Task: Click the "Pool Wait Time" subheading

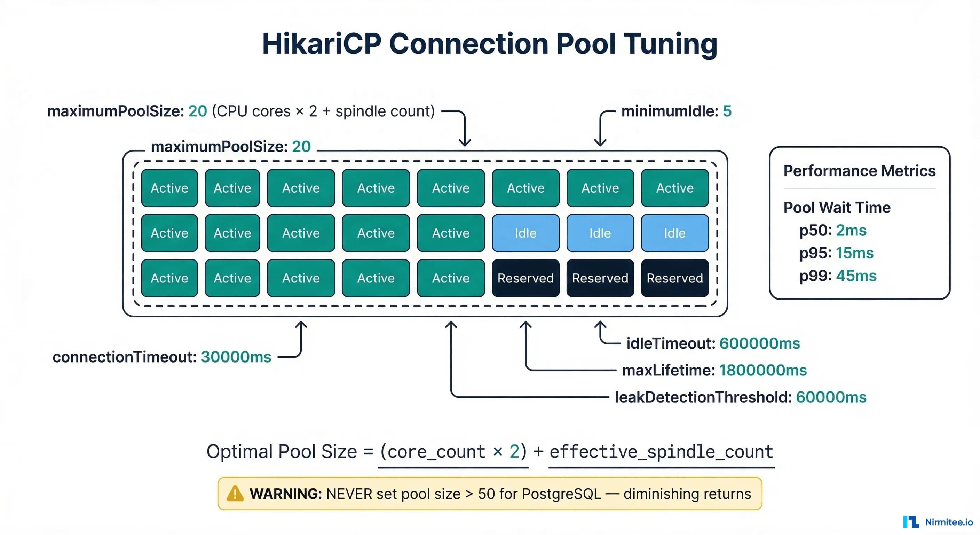Action: (837, 208)
